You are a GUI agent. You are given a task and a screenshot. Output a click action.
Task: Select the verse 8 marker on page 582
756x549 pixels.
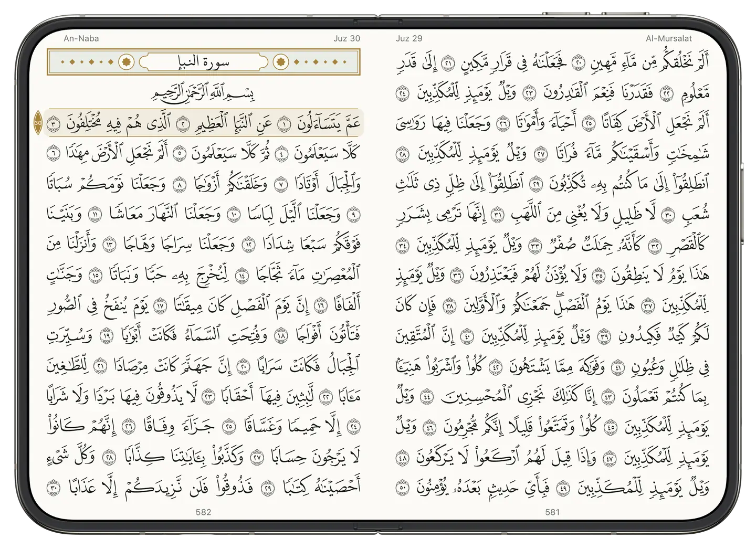180,185
